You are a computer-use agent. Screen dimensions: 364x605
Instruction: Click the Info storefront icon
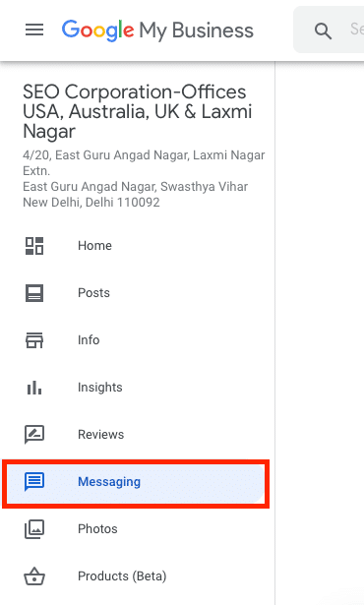pyautogui.click(x=34, y=340)
